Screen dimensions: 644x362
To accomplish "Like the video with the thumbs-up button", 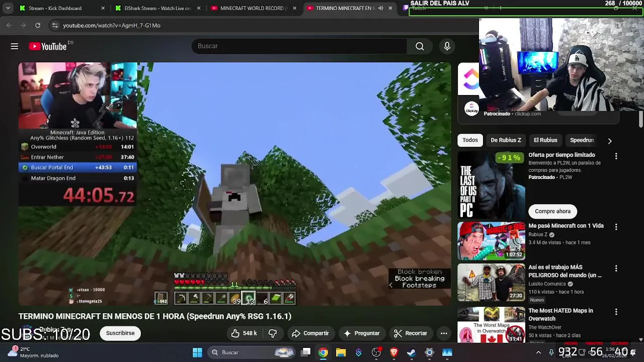I will pyautogui.click(x=244, y=333).
